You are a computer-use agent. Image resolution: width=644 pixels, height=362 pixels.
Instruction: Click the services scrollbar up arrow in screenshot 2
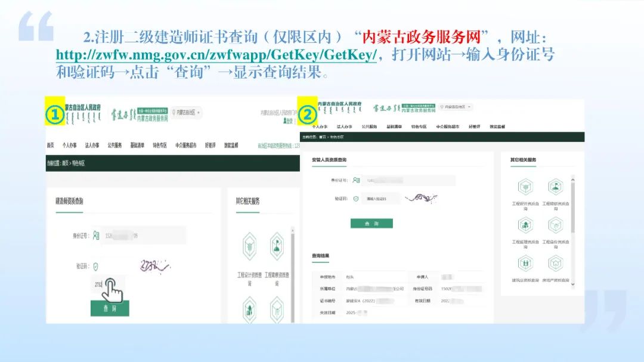pyautogui.click(x=572, y=180)
